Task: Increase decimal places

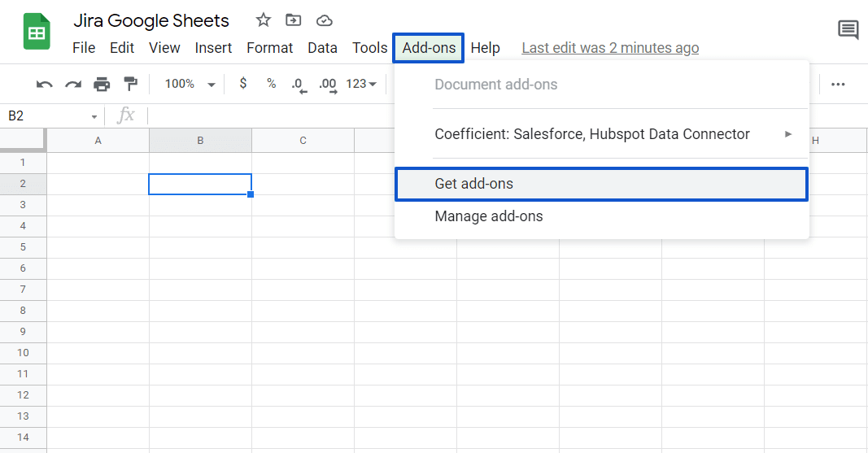Action: click(328, 85)
